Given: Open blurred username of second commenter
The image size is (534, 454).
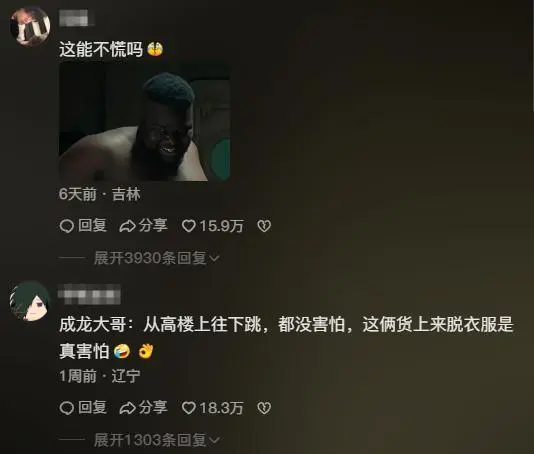Looking at the screenshot, I should pyautogui.click(x=90, y=295).
